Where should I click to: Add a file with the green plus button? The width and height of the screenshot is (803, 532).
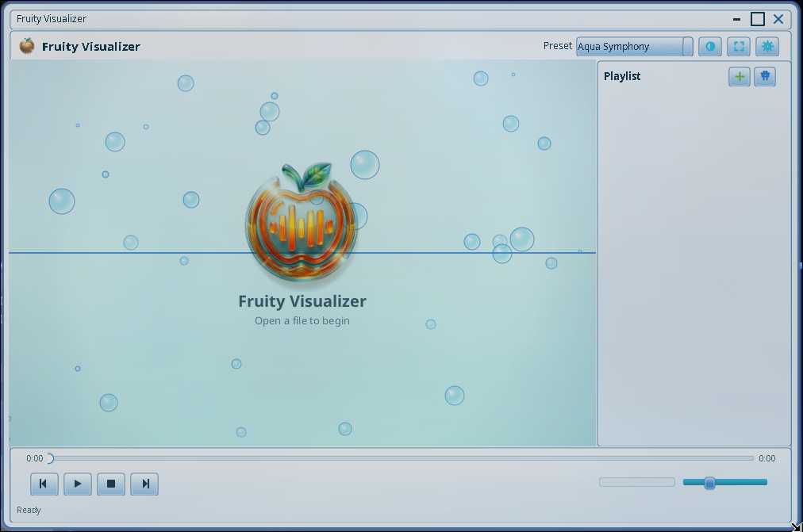(x=740, y=77)
